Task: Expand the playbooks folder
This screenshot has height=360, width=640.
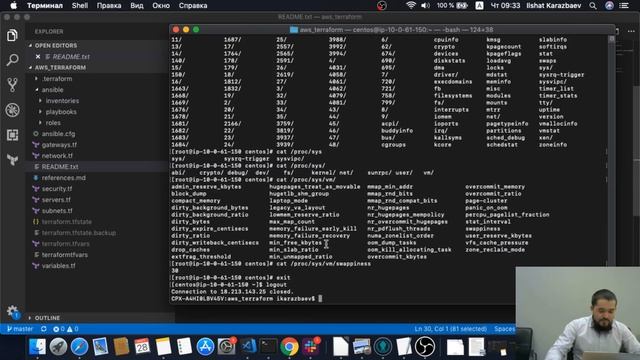Action: pos(61,111)
